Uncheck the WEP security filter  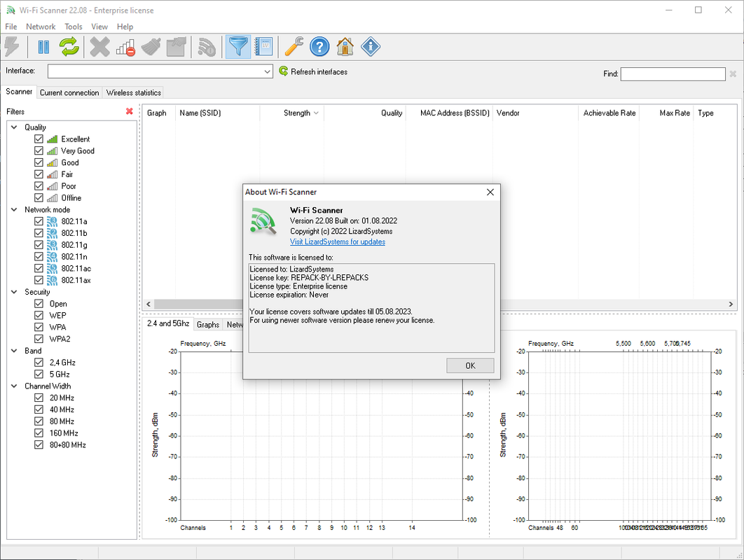point(39,315)
